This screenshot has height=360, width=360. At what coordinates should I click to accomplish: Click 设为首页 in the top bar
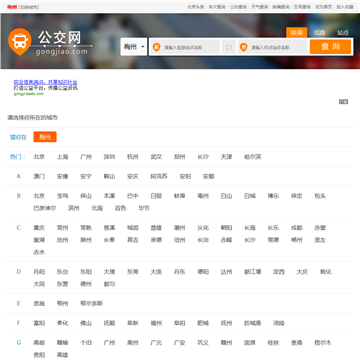[324, 7]
